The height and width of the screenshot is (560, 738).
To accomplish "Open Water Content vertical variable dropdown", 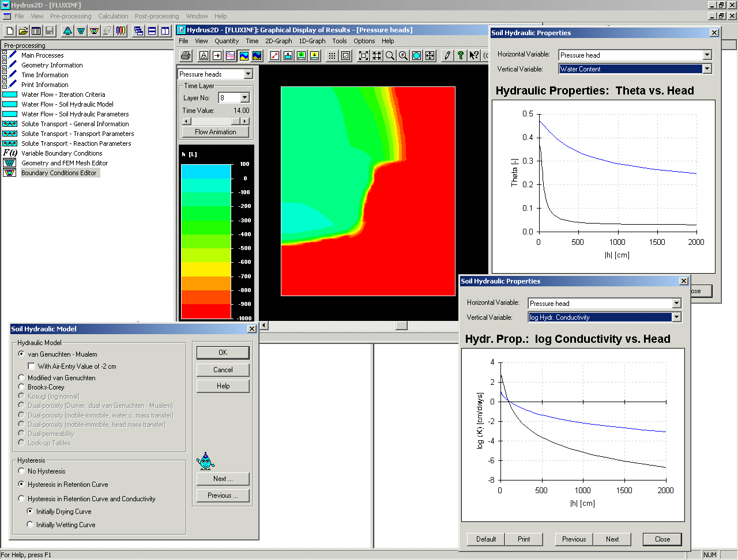I will point(707,69).
